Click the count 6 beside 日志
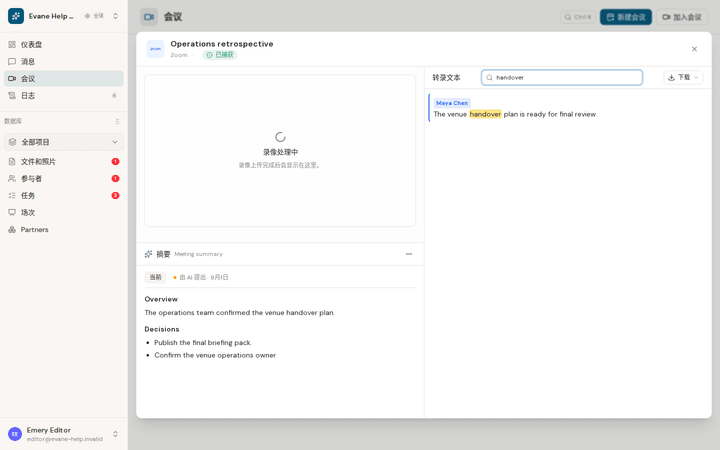Viewport: 720px width, 450px height. 114,96
